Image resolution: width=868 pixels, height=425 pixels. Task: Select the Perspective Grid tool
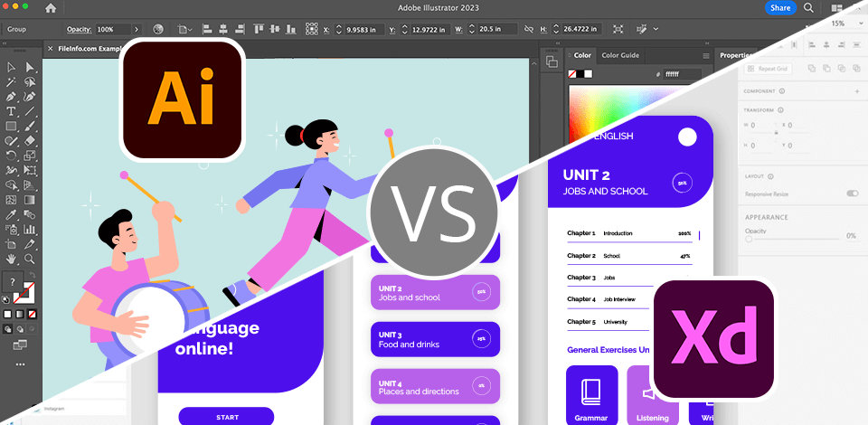tap(30, 185)
